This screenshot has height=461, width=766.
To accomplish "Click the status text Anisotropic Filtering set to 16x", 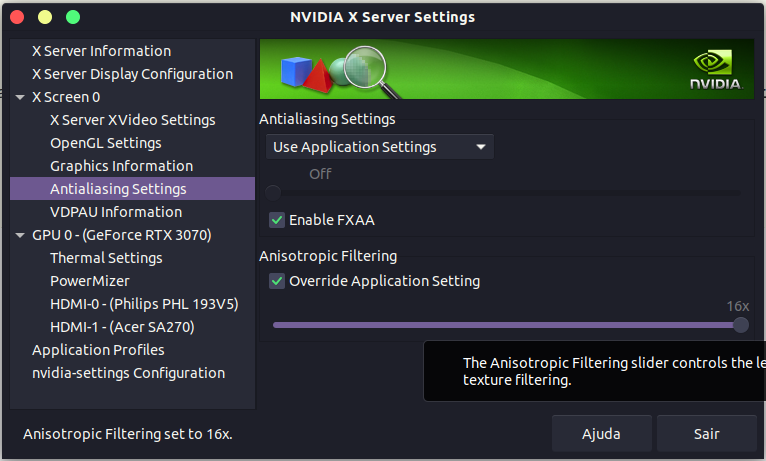I will [128, 434].
